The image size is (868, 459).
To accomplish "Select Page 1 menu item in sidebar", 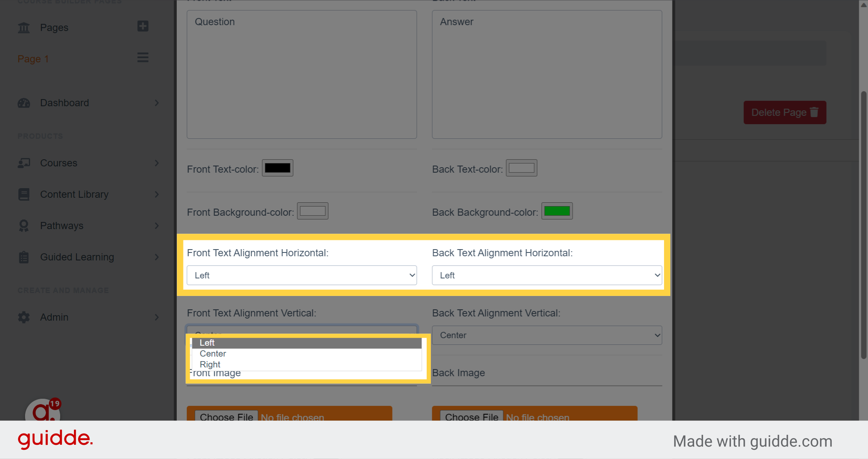I will click(33, 59).
